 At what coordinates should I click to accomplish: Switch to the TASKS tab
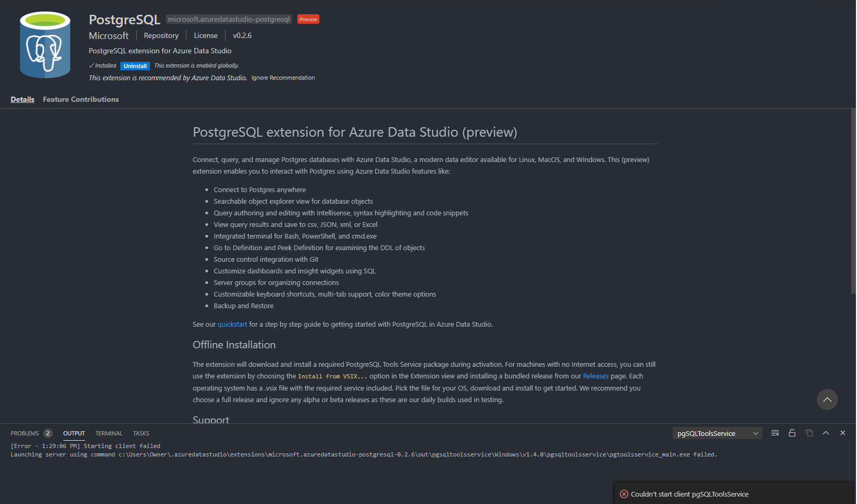point(140,433)
